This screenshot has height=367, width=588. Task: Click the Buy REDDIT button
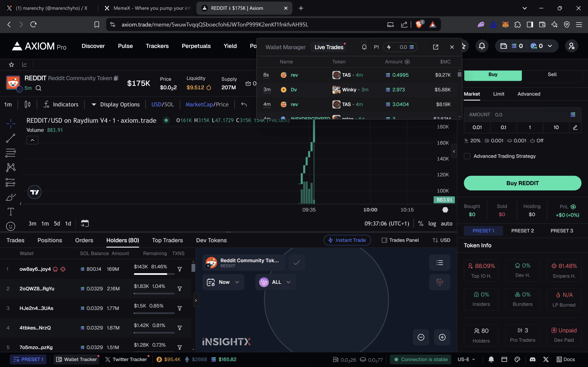coord(522,183)
